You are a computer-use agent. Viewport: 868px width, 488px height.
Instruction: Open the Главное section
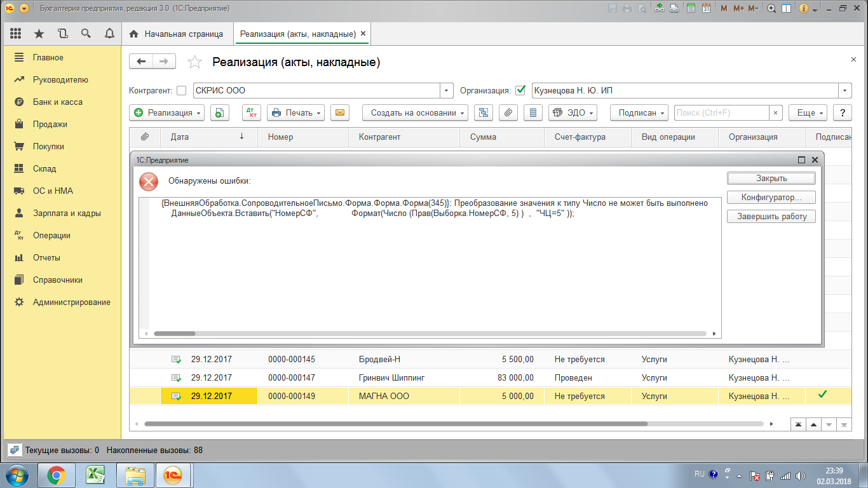point(48,57)
